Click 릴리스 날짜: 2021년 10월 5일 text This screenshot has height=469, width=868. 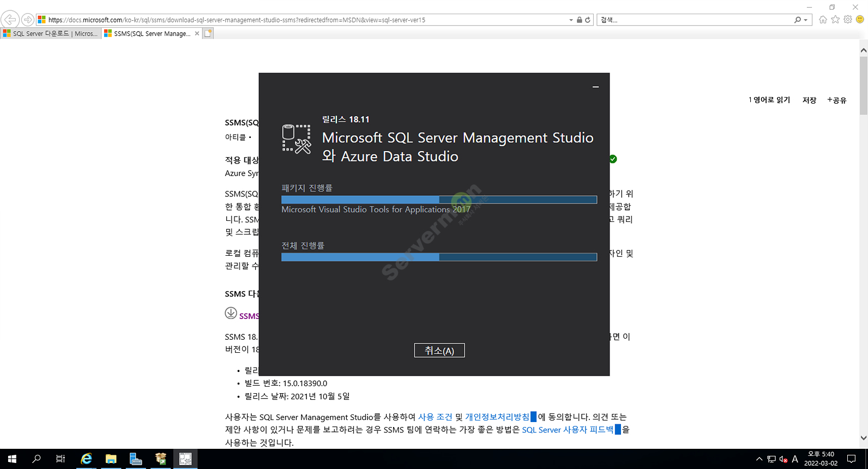(x=297, y=396)
